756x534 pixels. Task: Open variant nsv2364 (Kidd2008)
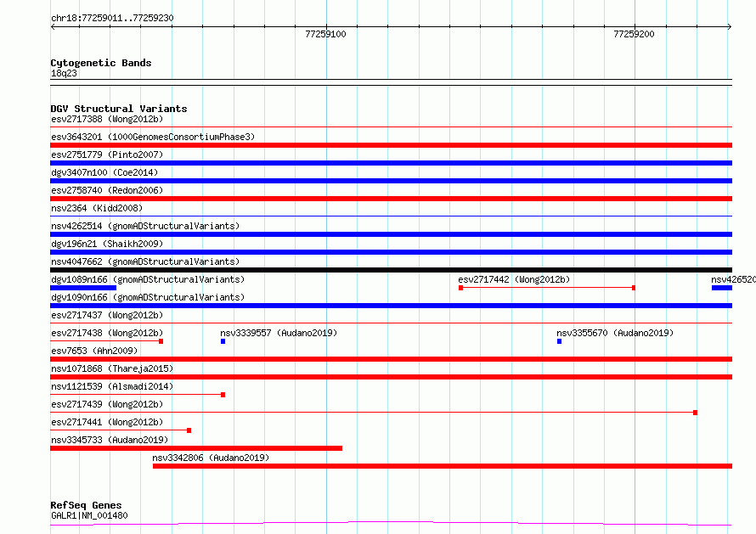point(97,208)
